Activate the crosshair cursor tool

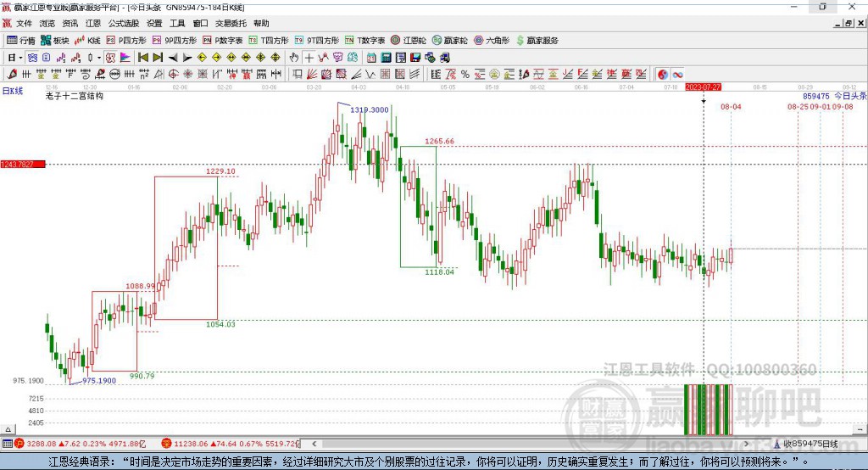(309, 57)
